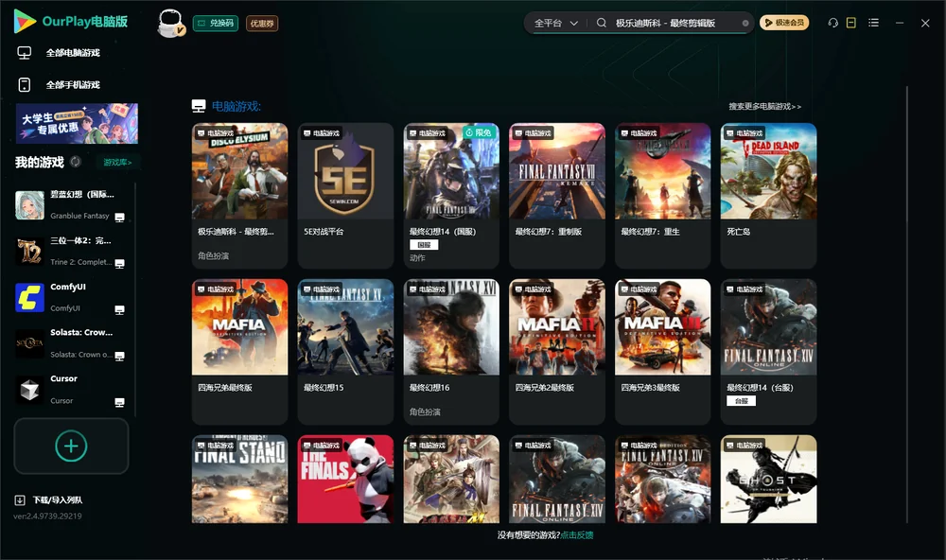Open the Disco Elysium game card
Screen dimensions: 946x560
239,196
